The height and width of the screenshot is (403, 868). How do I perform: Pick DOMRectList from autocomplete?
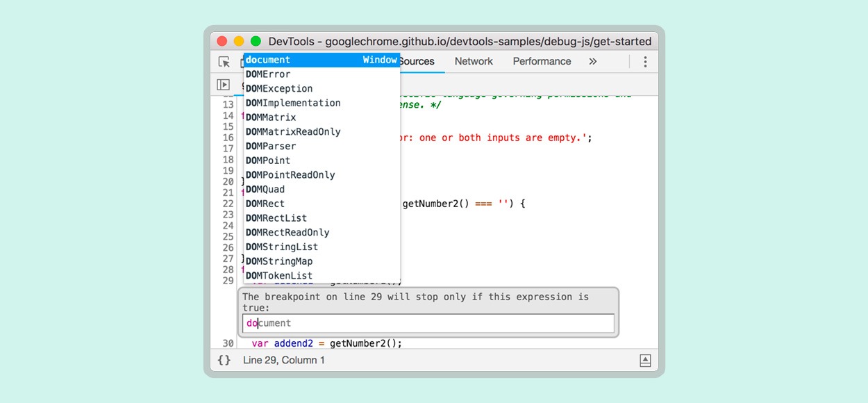coord(322,217)
